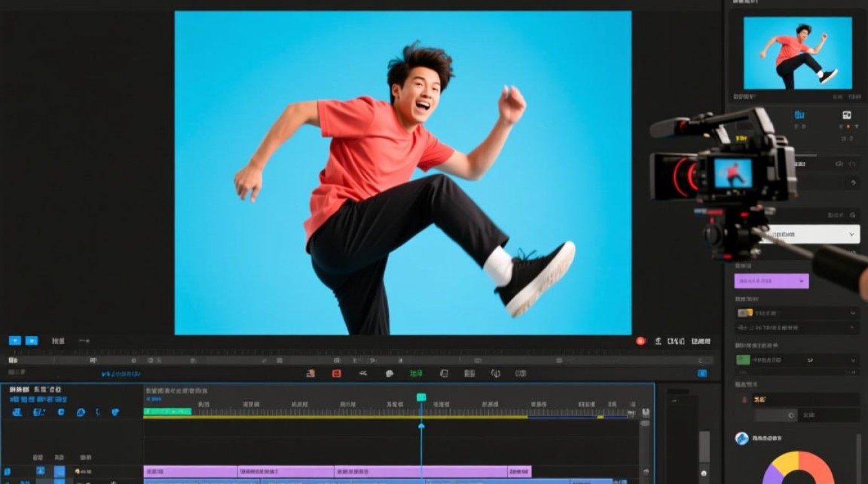Click the blue round icon above the color wheel

coord(741,439)
